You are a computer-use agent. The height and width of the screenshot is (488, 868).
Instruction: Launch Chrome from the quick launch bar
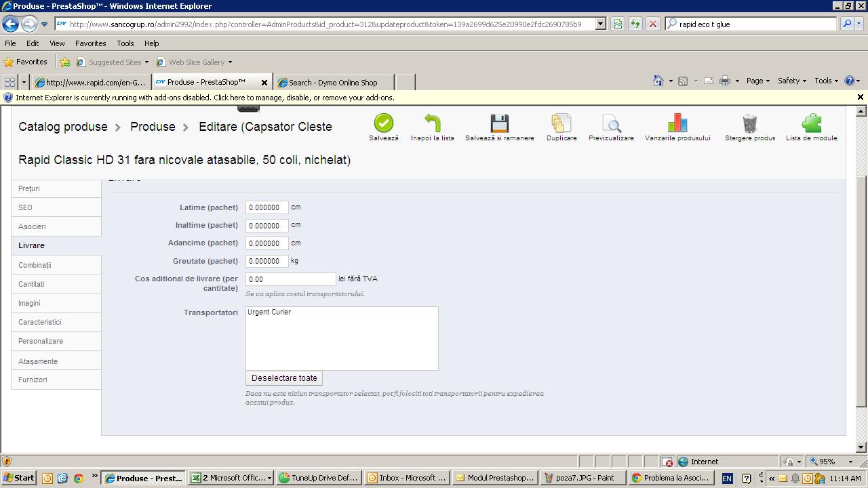78,478
